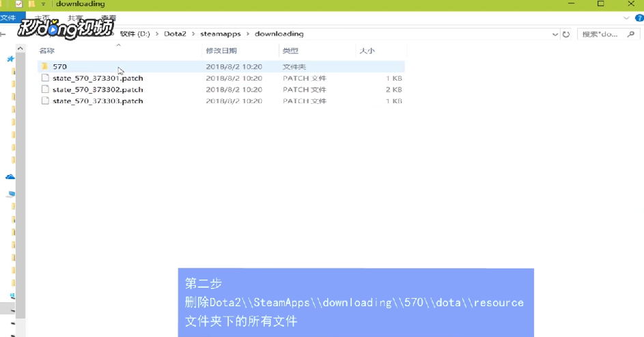Screen dimensions: 644x337
Task: Click the 1 KB size of state_570_373301.patch
Action: click(x=393, y=78)
